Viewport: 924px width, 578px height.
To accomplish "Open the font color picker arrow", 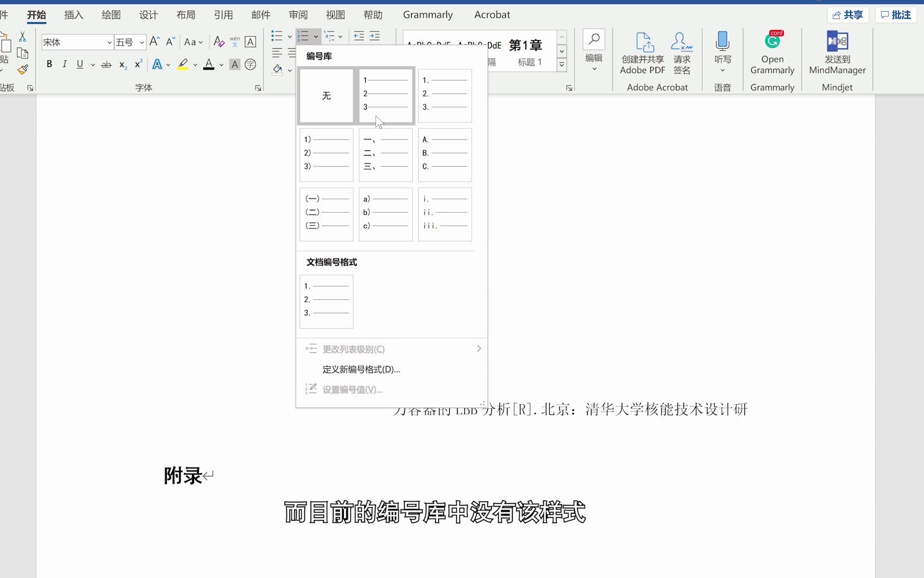I will click(221, 65).
